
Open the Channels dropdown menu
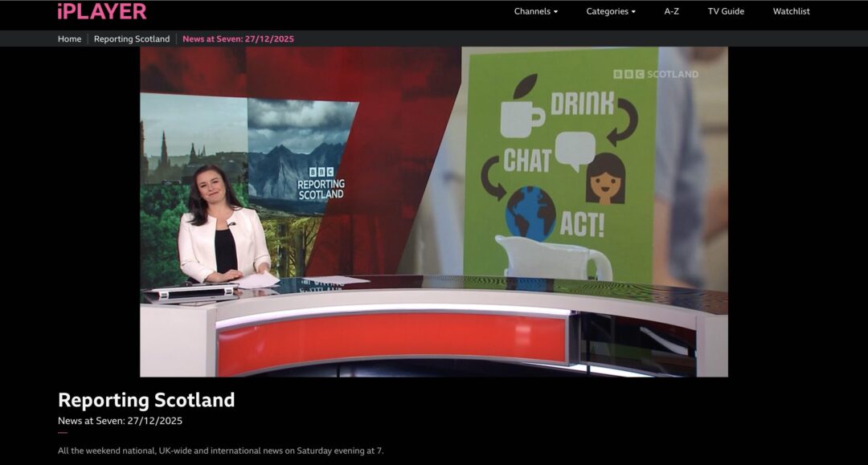[x=535, y=11]
